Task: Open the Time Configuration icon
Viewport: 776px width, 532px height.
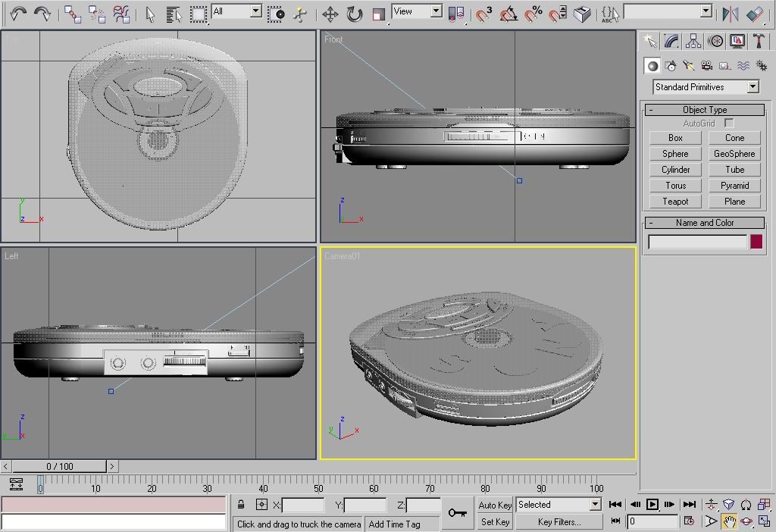Action: point(689,521)
